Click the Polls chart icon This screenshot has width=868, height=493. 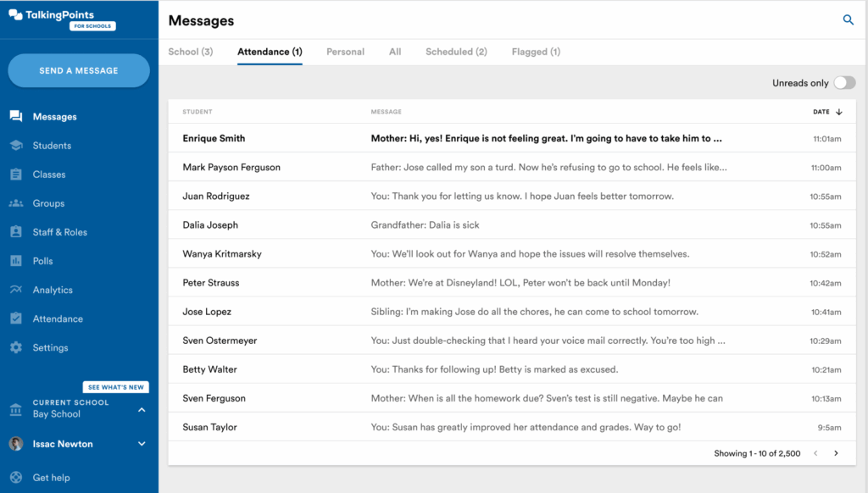pyautogui.click(x=15, y=261)
